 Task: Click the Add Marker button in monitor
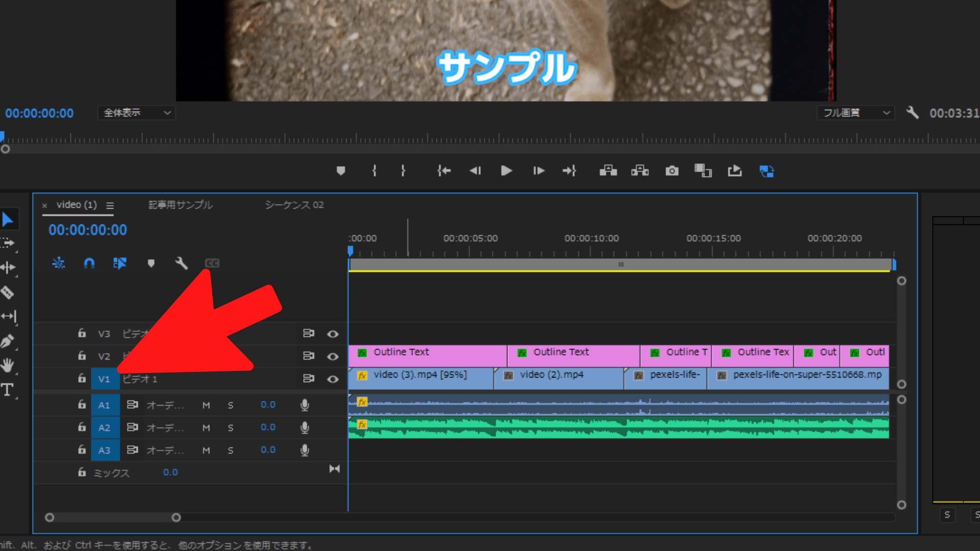[x=341, y=171]
